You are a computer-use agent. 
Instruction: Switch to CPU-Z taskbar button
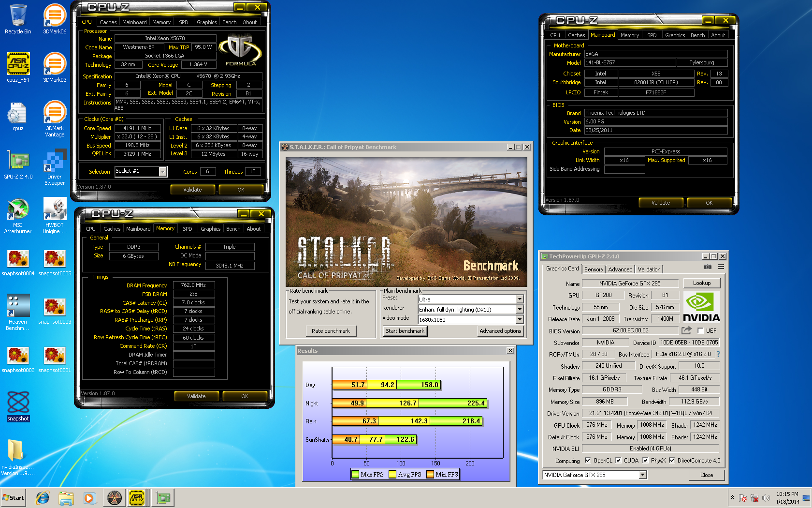[x=137, y=498]
